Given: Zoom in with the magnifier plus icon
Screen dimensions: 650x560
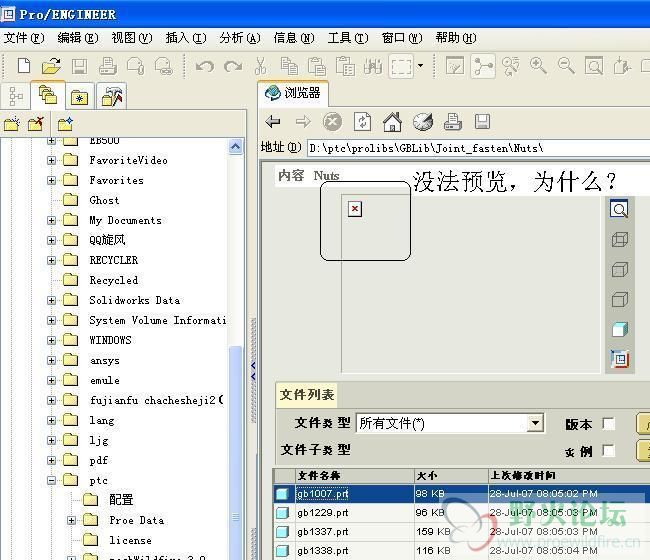Looking at the screenshot, I should [538, 66].
